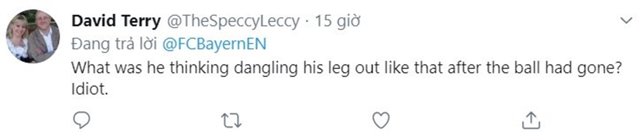
Task: Like the tweet with the heart icon
Action: click(x=381, y=120)
